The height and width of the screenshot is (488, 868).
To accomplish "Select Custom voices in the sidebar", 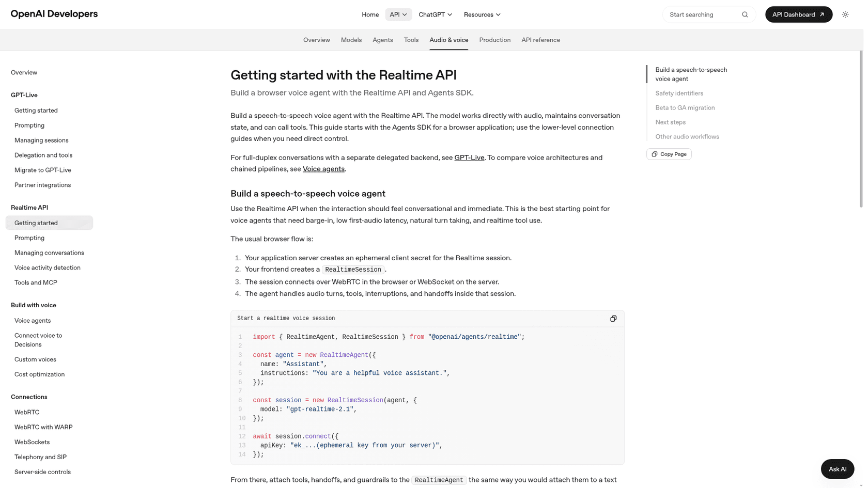I will [x=35, y=359].
